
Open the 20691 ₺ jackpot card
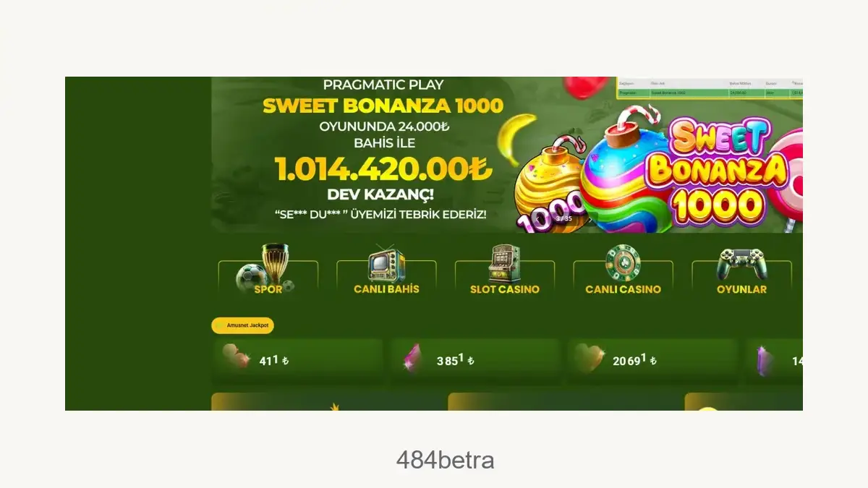pyautogui.click(x=652, y=360)
